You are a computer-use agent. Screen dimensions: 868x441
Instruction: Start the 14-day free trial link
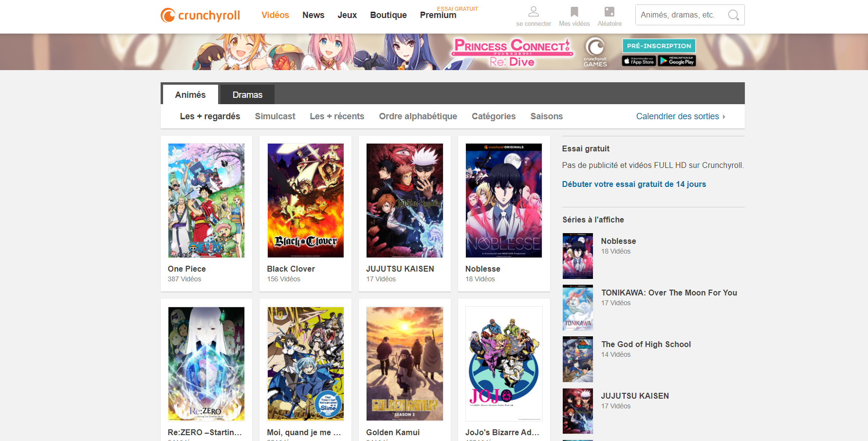pyautogui.click(x=634, y=184)
